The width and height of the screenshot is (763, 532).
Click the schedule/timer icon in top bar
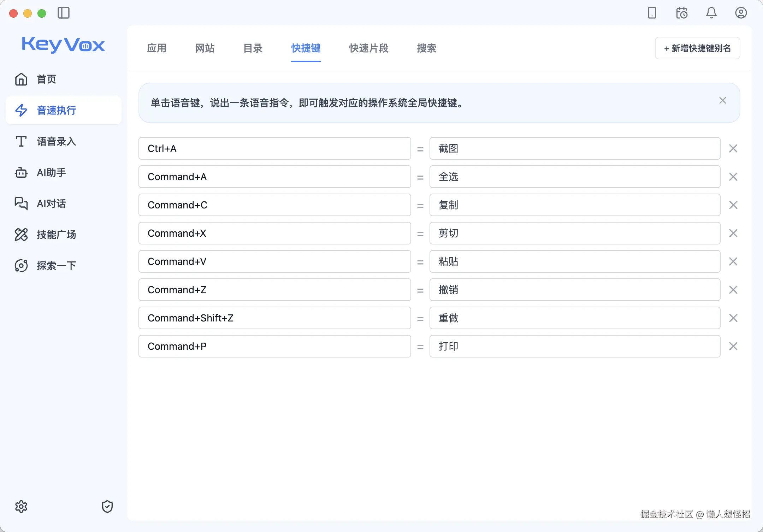point(681,13)
